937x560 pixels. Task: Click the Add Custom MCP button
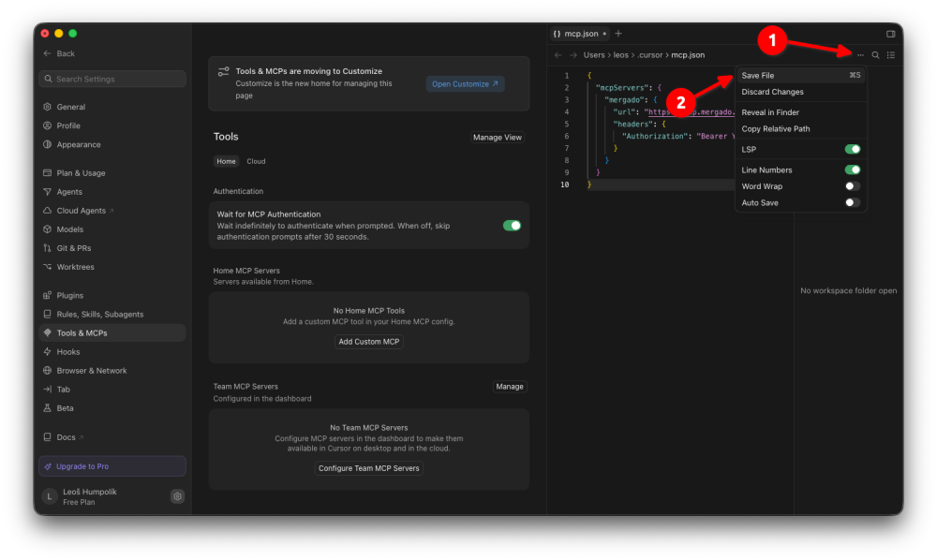click(x=368, y=342)
